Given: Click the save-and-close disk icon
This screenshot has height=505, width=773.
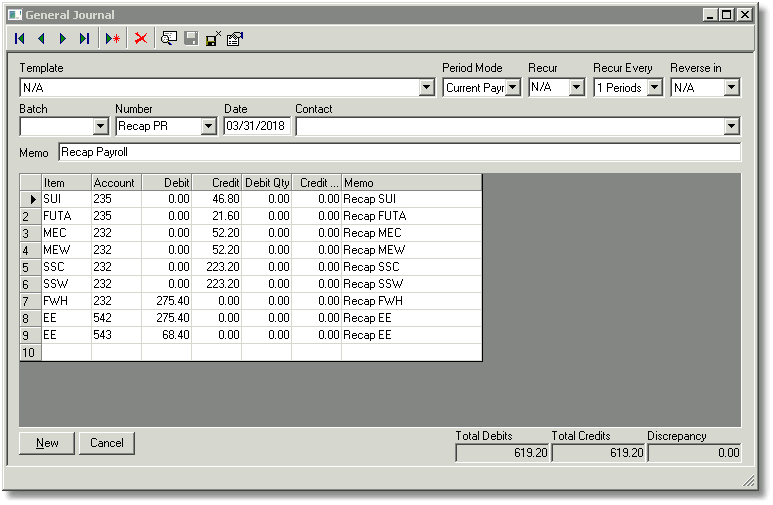Looking at the screenshot, I should point(213,38).
